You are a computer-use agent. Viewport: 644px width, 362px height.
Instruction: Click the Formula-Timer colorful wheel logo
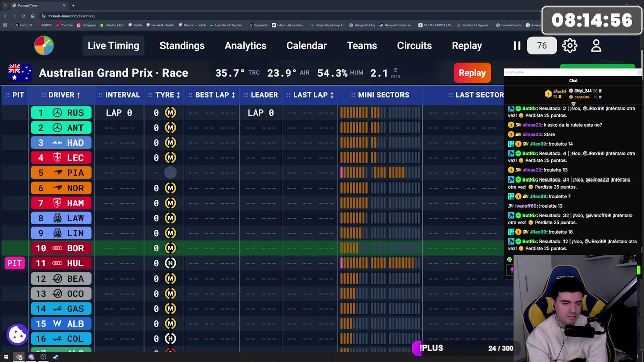pyautogui.click(x=44, y=46)
